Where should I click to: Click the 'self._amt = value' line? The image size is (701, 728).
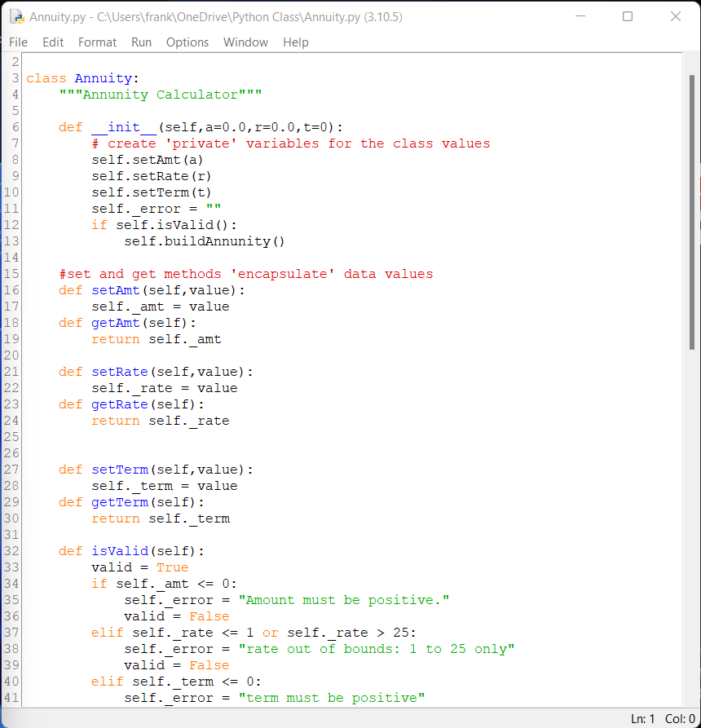(x=160, y=307)
